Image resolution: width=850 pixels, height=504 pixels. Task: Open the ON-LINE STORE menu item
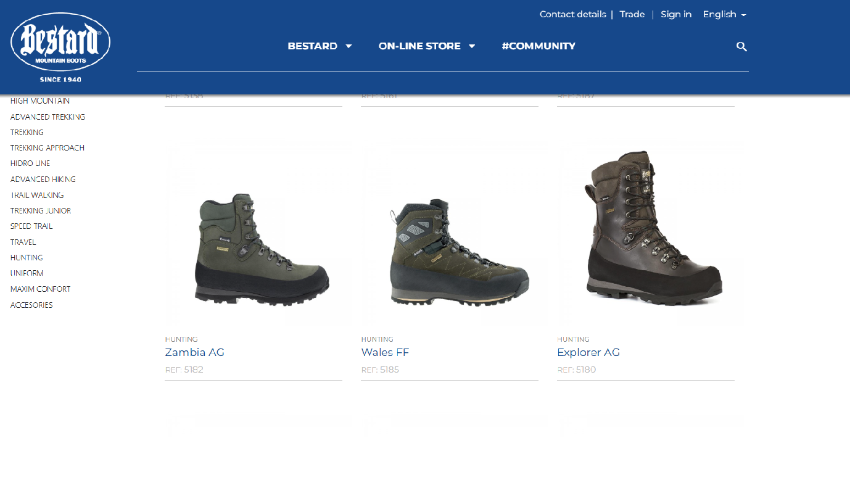[419, 46]
